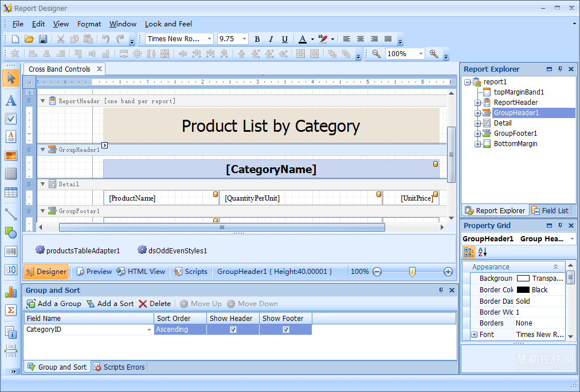Select the Rich Text control tool

(x=11, y=136)
